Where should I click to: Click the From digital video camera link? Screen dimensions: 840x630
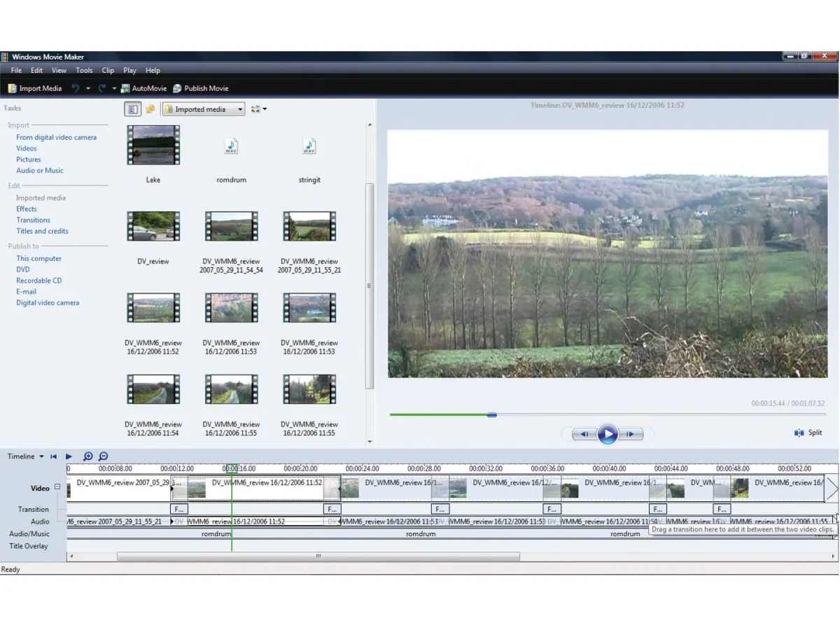coord(56,137)
